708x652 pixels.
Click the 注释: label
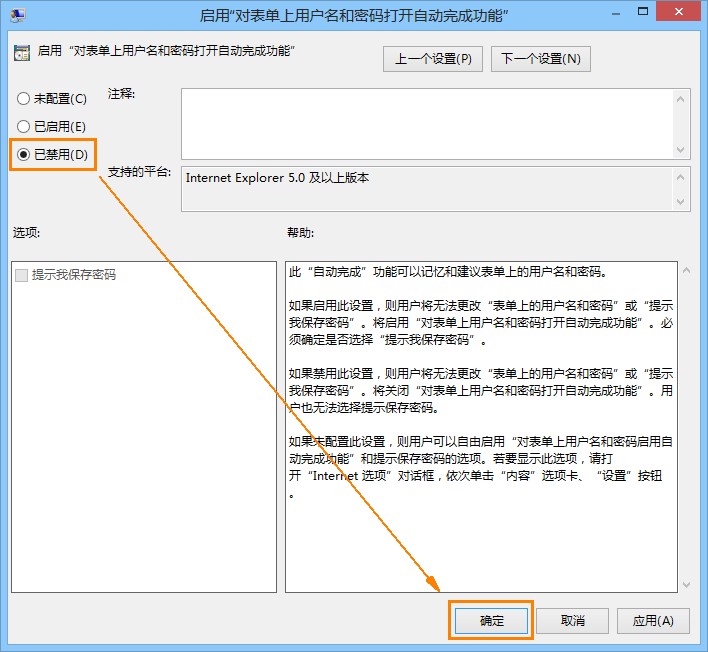click(x=121, y=93)
